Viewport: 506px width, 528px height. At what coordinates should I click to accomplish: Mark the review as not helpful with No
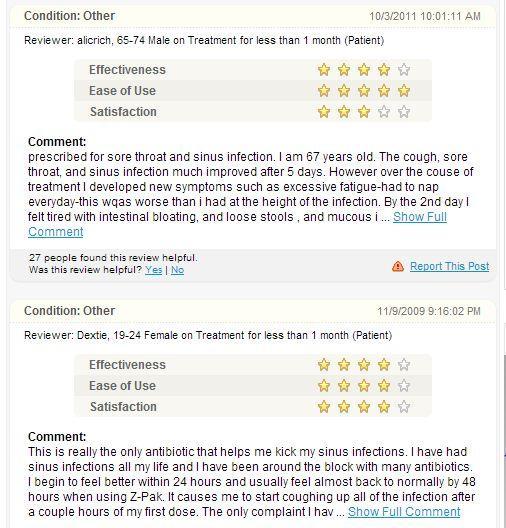(x=177, y=270)
